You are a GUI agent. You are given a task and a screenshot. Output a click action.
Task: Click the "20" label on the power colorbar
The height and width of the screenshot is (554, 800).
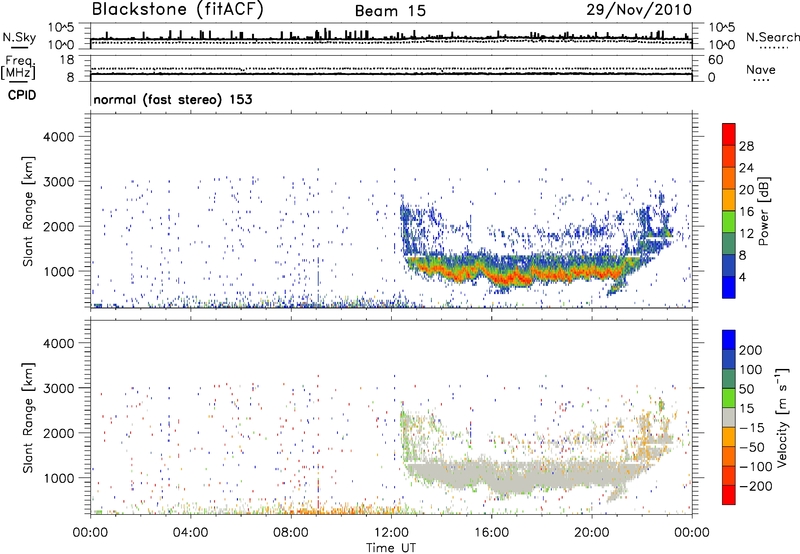coord(746,190)
